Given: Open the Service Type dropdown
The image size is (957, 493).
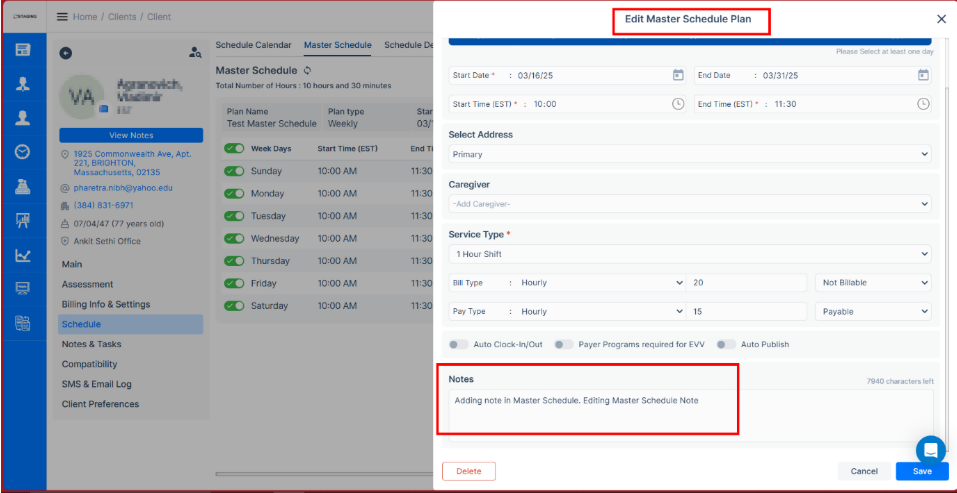Looking at the screenshot, I should click(x=690, y=254).
